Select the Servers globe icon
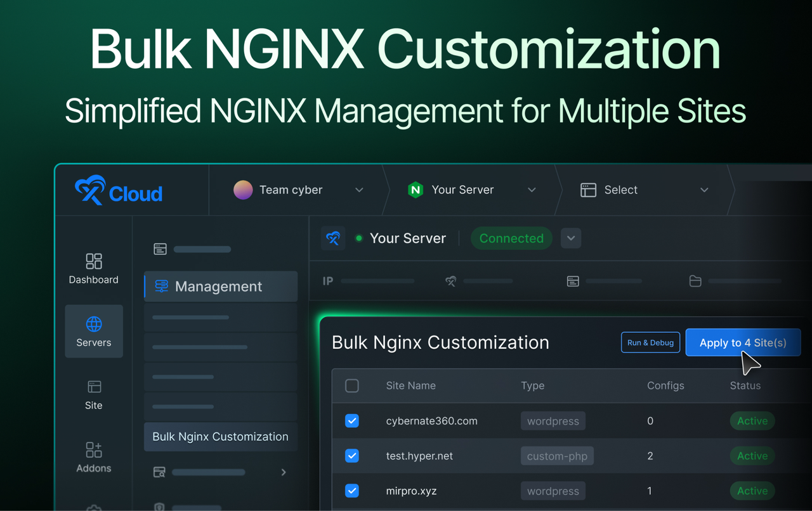This screenshot has width=812, height=511. point(94,325)
